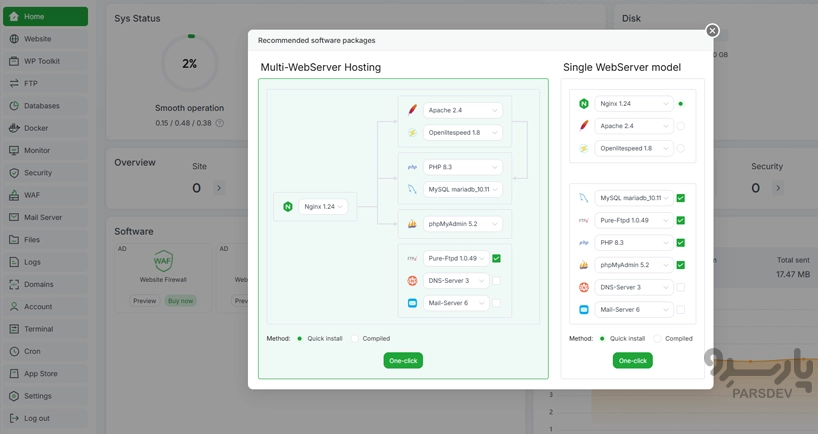Open the Security menu item
Viewport: 818px width, 434px height.
[38, 173]
